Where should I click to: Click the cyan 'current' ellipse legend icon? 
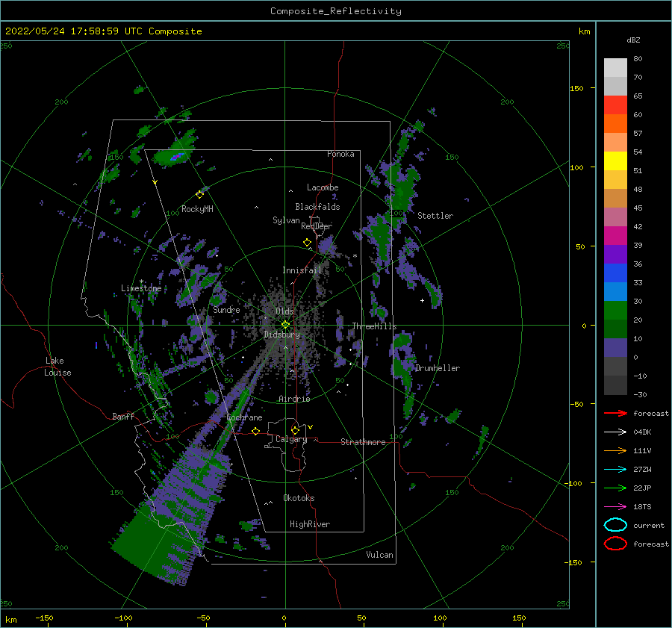pyautogui.click(x=615, y=525)
